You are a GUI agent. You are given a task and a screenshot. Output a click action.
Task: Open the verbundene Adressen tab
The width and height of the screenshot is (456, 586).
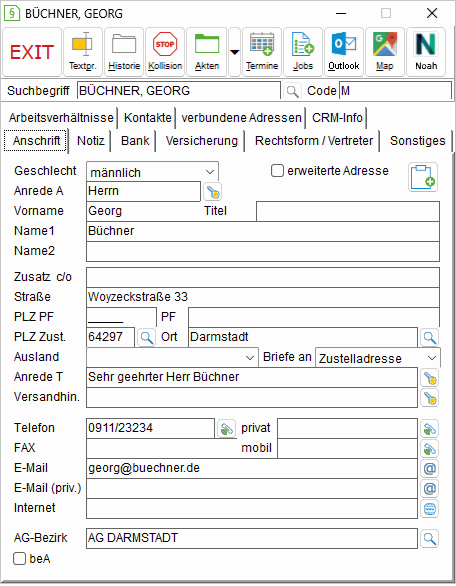point(241,118)
